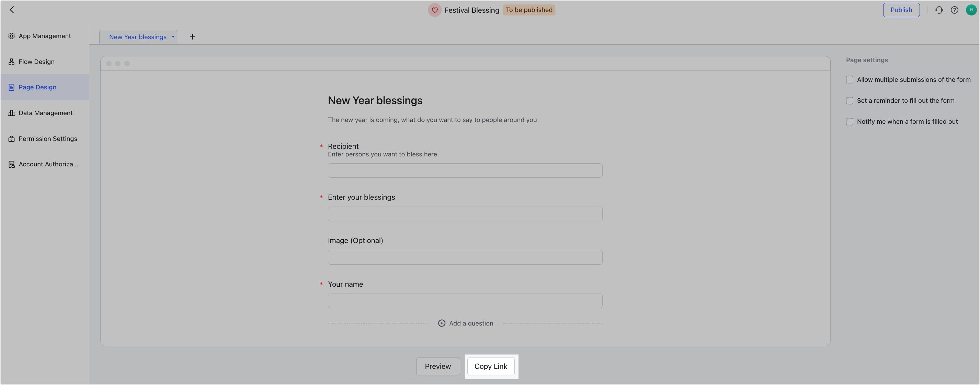The height and width of the screenshot is (385, 980).
Task: Click the Add a question plus icon
Action: (442, 323)
